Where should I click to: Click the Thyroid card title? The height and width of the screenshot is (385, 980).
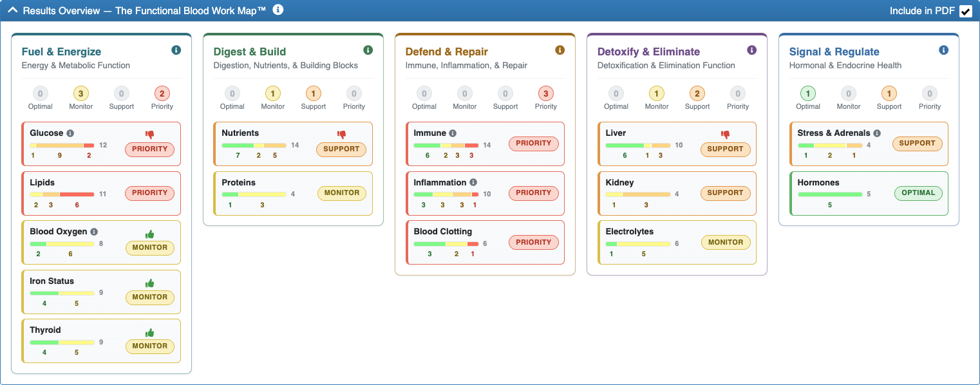pyautogui.click(x=45, y=330)
